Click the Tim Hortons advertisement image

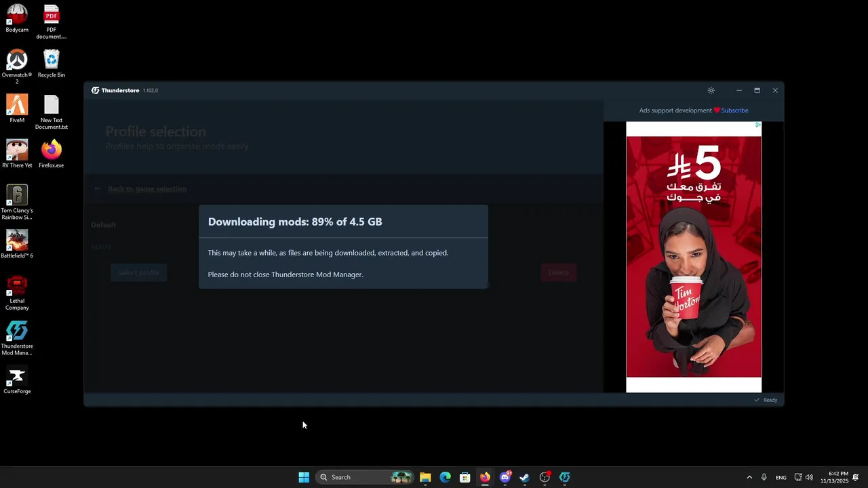coord(694,256)
